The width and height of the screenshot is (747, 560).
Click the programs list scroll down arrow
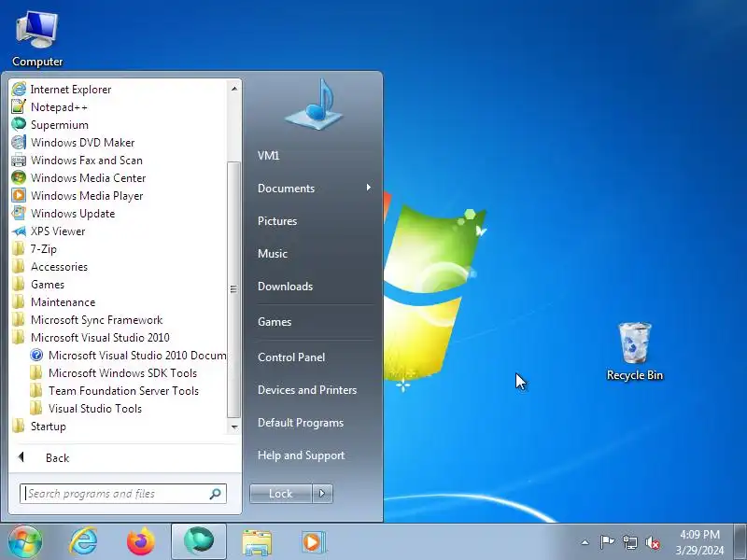(234, 427)
